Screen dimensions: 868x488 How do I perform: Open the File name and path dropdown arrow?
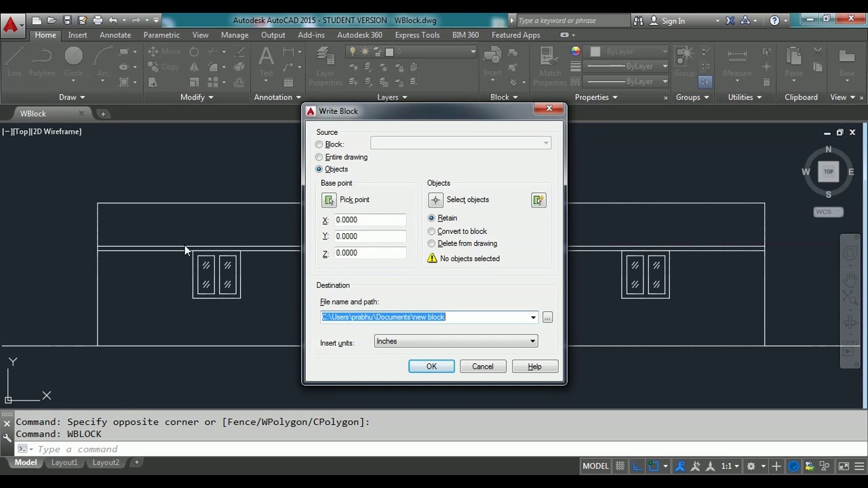[533, 317]
